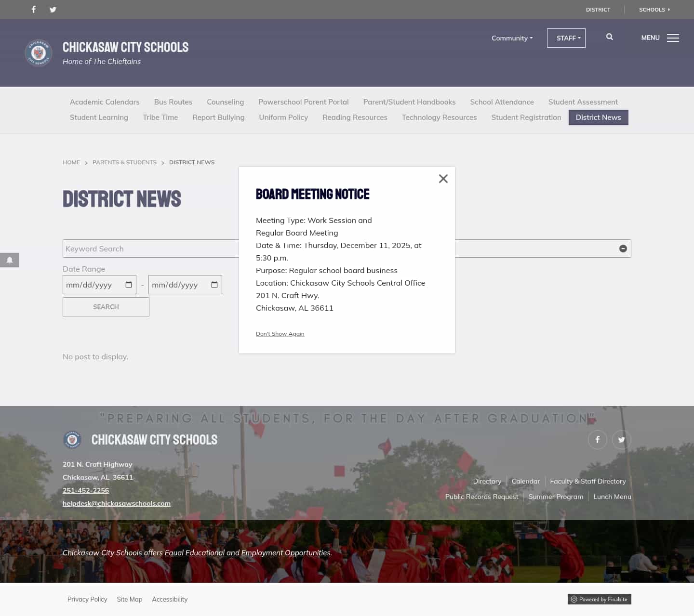This screenshot has height=616, width=694.
Task: Close the Board Meeting Notice popup
Action: (443, 178)
